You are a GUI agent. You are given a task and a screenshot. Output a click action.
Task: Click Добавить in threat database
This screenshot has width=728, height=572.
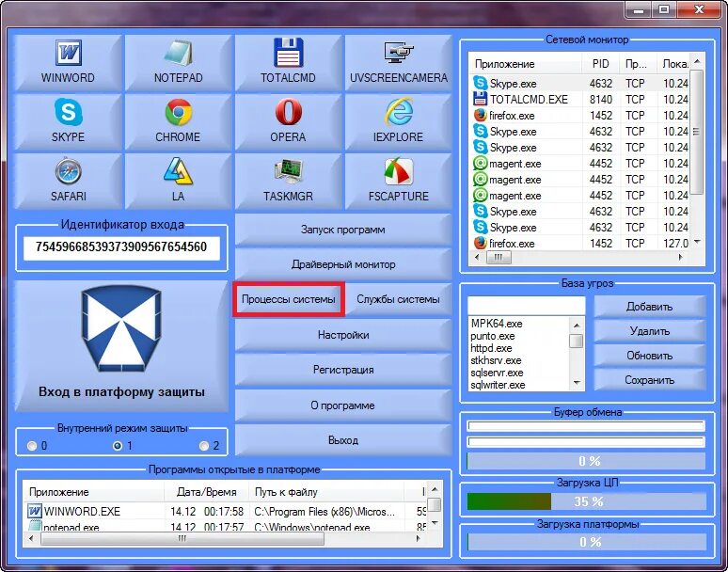650,307
